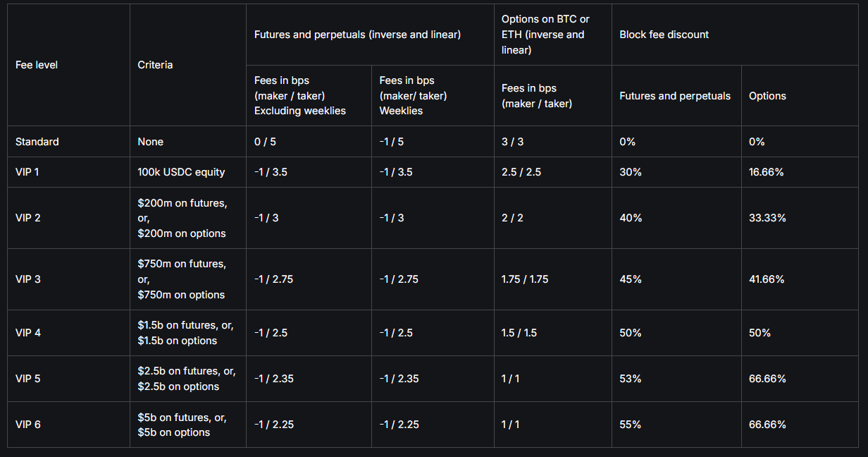Select the 16.66% options discount cell
The width and height of the screenshot is (868, 457).
(x=767, y=172)
